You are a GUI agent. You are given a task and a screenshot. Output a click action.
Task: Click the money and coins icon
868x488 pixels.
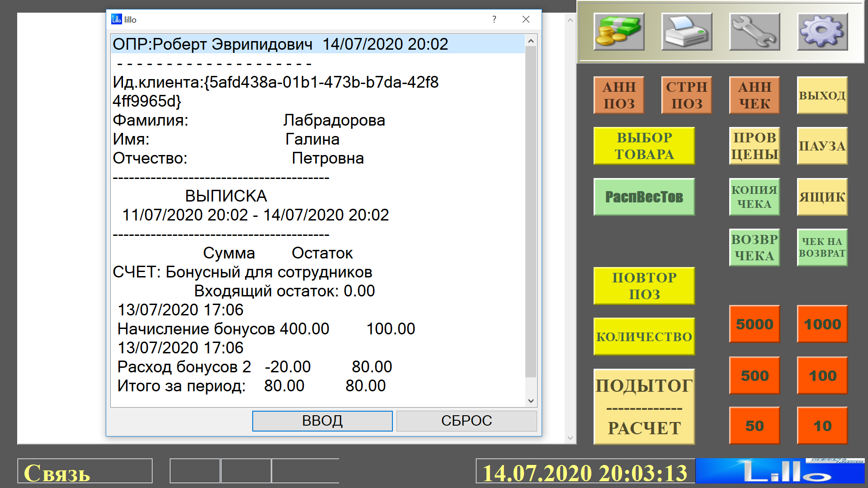point(618,31)
